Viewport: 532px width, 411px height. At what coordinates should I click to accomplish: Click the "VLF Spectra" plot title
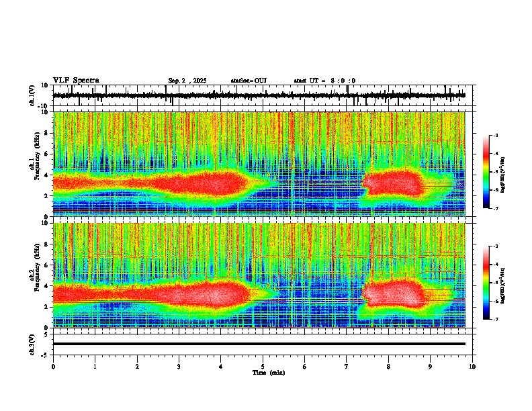(76, 81)
